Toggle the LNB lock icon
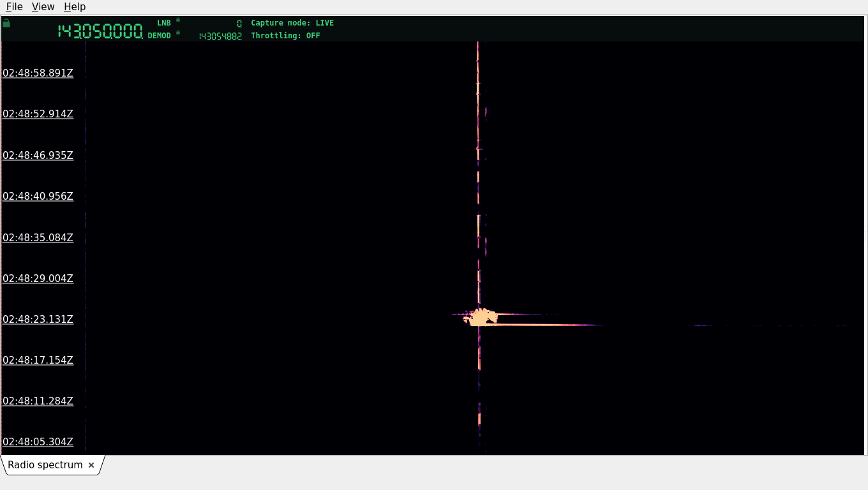This screenshot has height=490, width=868. 178,20
